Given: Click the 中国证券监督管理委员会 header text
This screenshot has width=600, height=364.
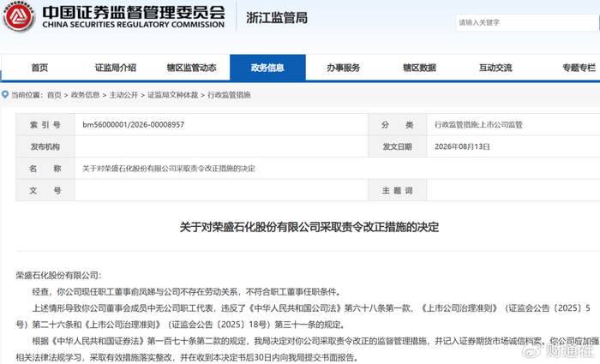Looking at the screenshot, I should coord(133,12).
